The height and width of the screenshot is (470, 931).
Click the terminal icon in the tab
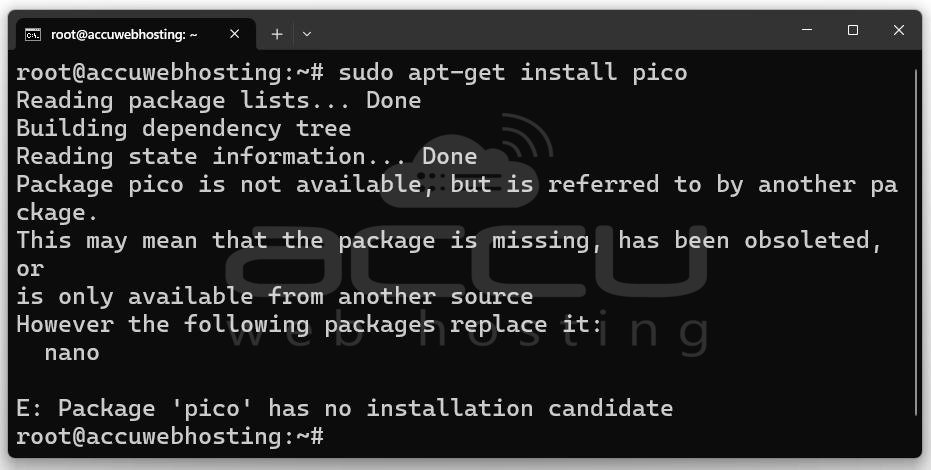tap(33, 34)
